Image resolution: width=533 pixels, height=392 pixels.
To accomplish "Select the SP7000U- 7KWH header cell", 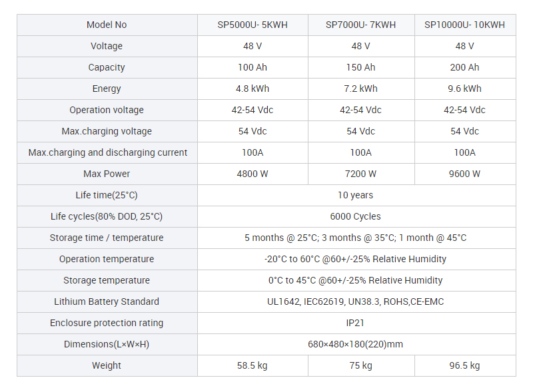I will (360, 25).
